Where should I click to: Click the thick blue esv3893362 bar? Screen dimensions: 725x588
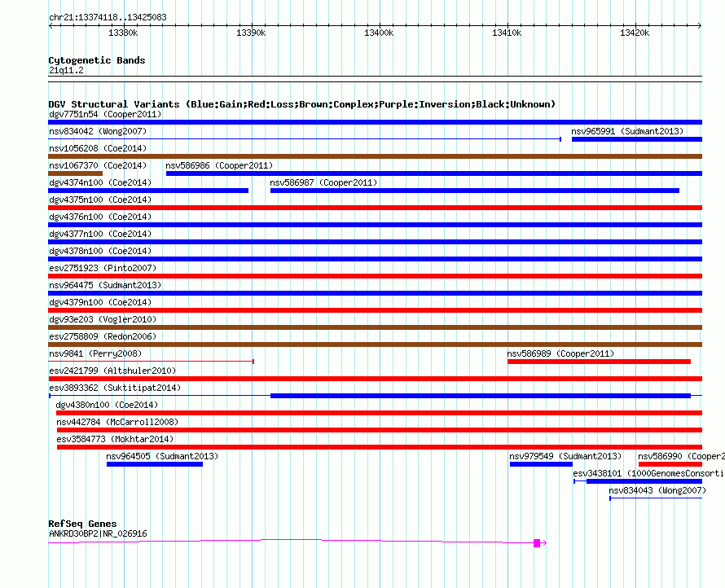tap(481, 396)
